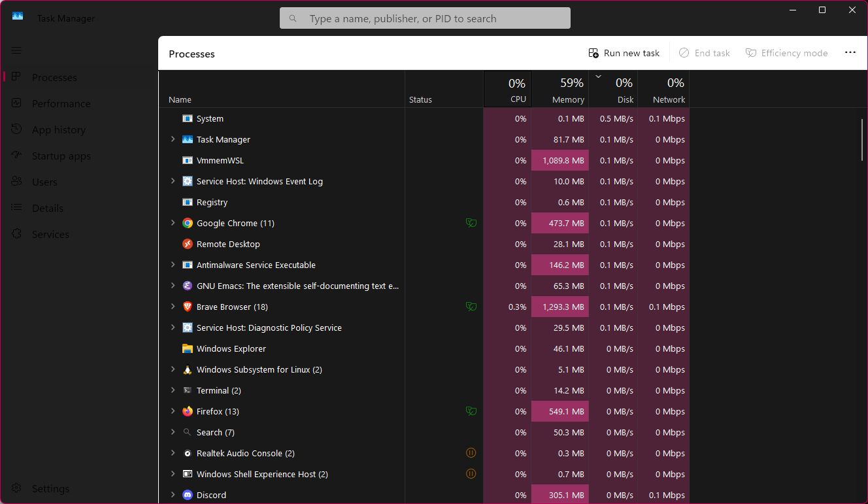Click the Task Manager process icon
This screenshot has height=504, width=868.
click(188, 139)
